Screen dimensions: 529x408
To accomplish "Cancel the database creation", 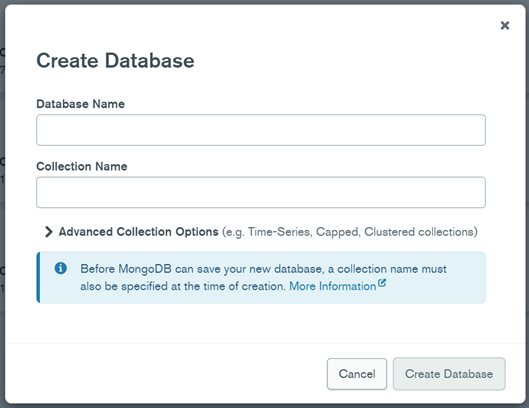I will 357,374.
